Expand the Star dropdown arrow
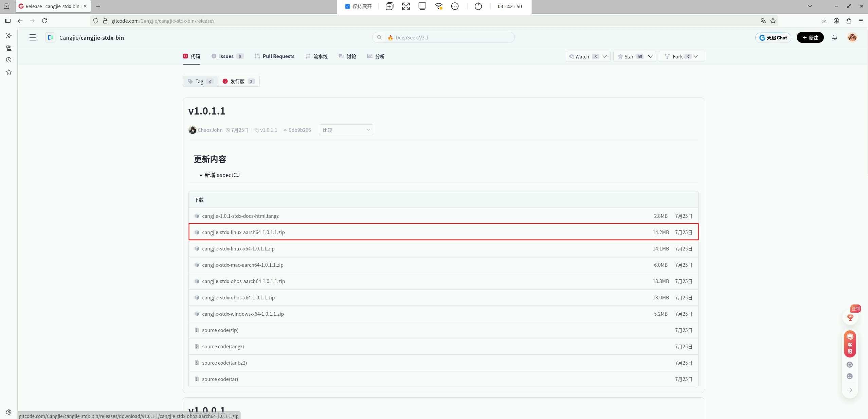The width and height of the screenshot is (868, 419). [650, 56]
